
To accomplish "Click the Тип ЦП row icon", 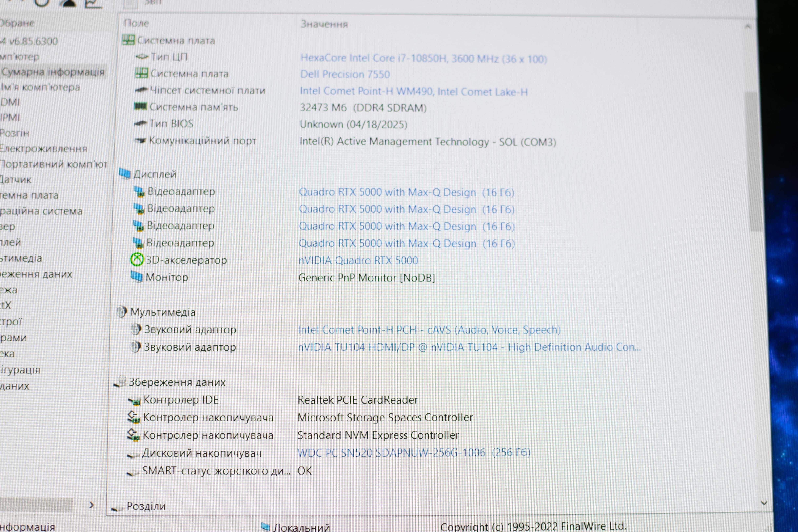I will point(142,57).
